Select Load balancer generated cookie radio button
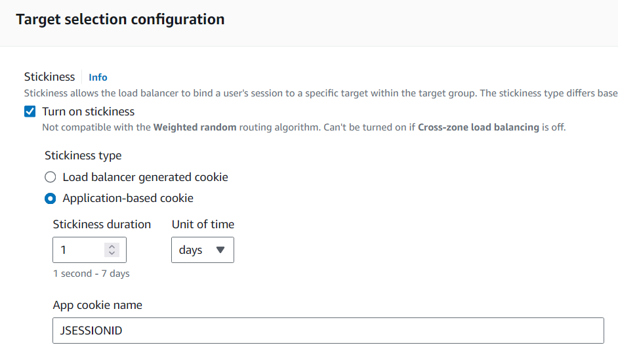 [51, 177]
